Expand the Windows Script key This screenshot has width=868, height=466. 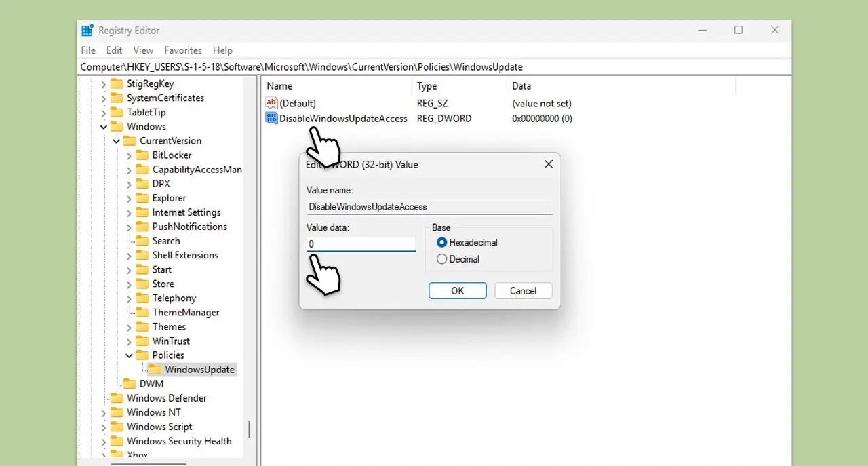point(104,427)
